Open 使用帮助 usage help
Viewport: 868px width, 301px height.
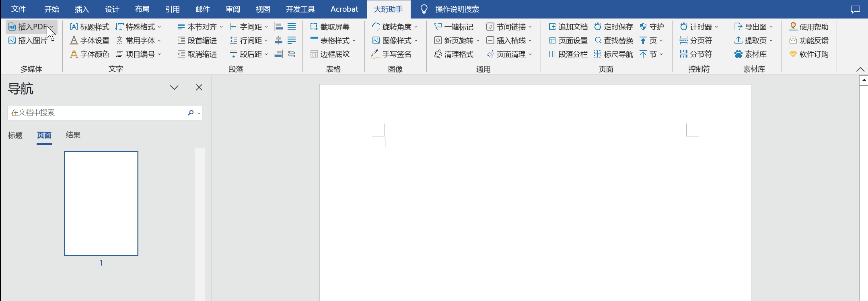click(808, 27)
